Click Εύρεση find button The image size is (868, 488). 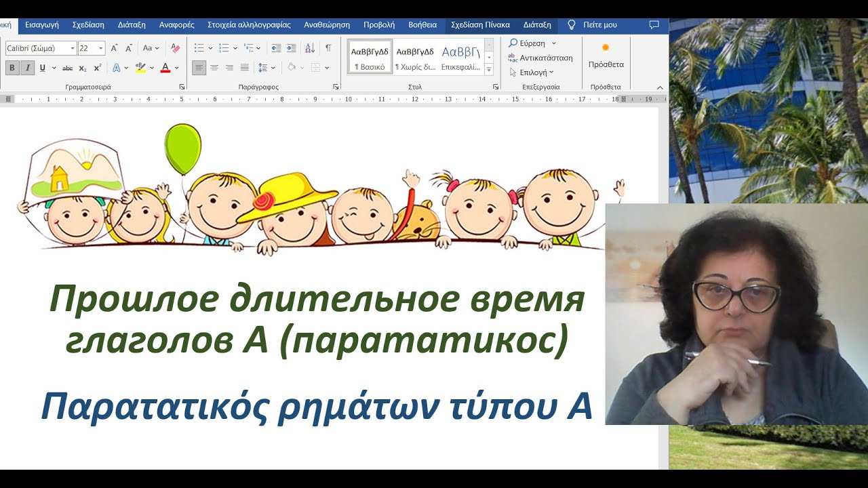527,43
